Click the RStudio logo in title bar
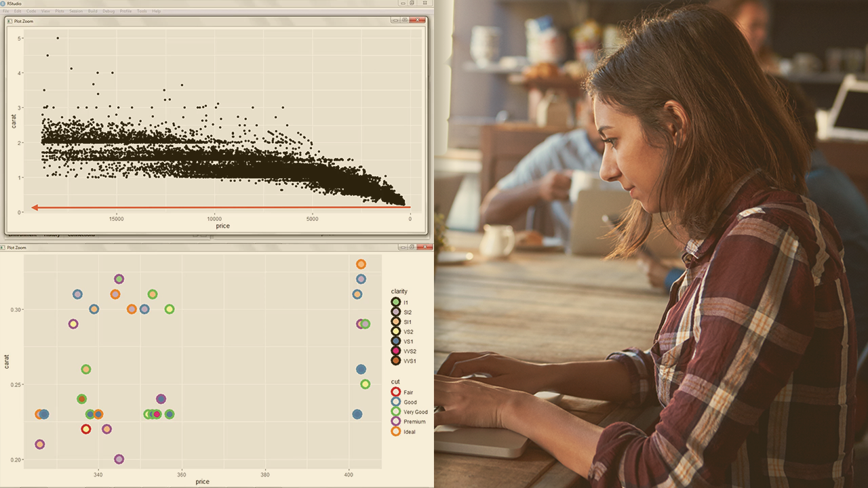Screen dimensions: 868x488 pyautogui.click(x=4, y=3)
